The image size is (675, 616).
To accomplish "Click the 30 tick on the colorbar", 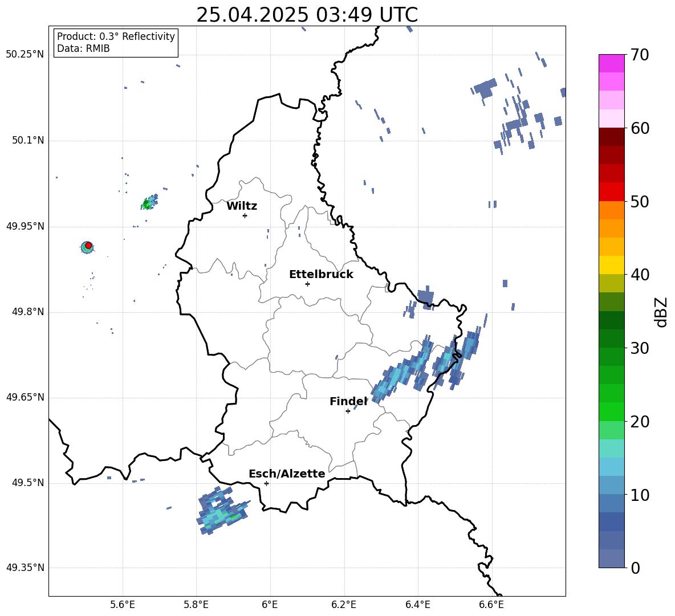I will click(639, 348).
